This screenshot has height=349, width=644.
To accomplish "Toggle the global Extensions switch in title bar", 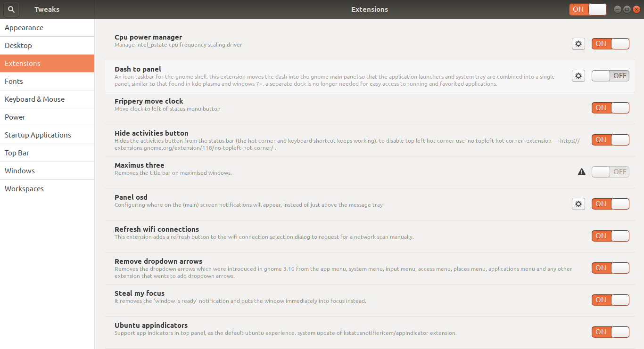I will (588, 9).
